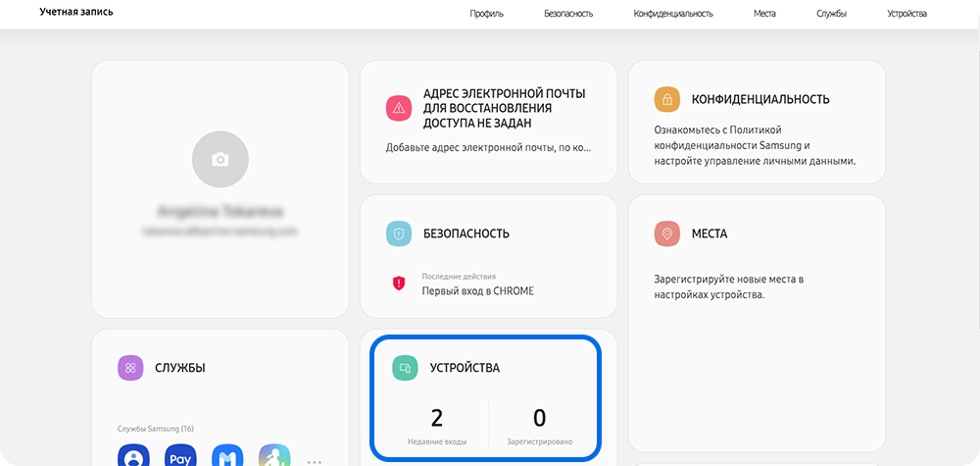This screenshot has width=980, height=466.
Task: Click 'Зарегистрируйте новые места' description text
Action: click(x=729, y=286)
